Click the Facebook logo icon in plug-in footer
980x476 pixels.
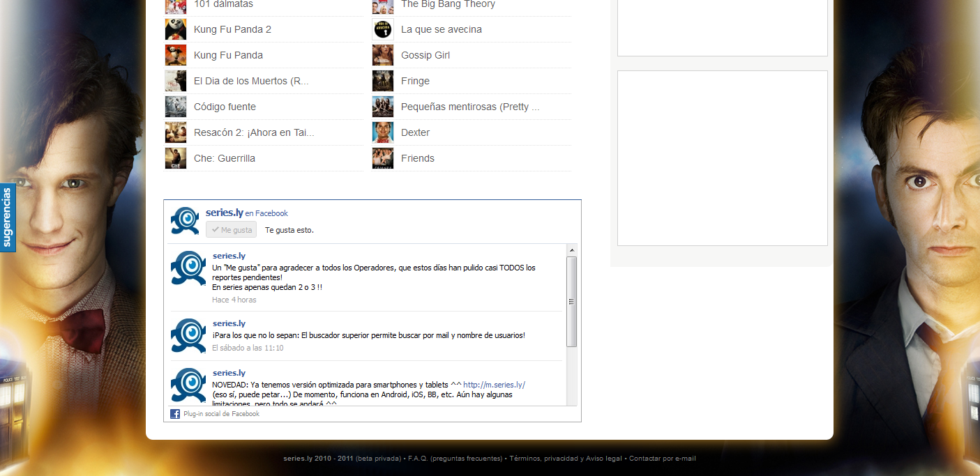(175, 414)
